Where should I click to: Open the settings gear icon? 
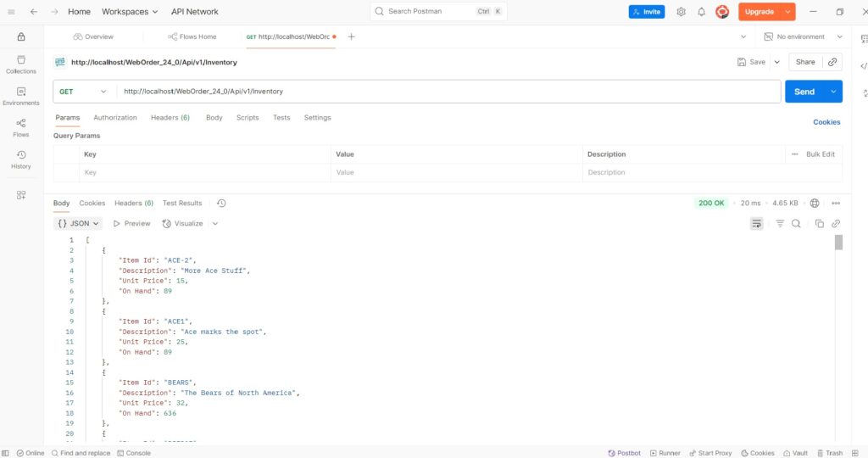coord(681,12)
